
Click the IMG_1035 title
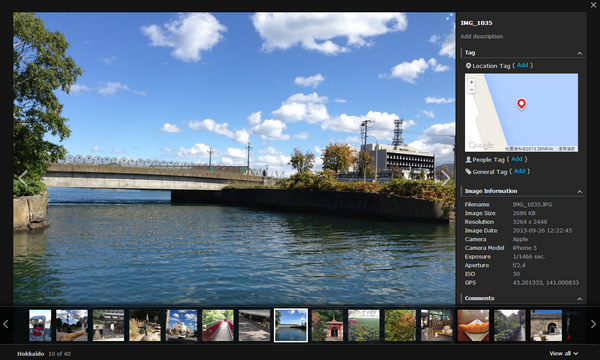(x=476, y=23)
